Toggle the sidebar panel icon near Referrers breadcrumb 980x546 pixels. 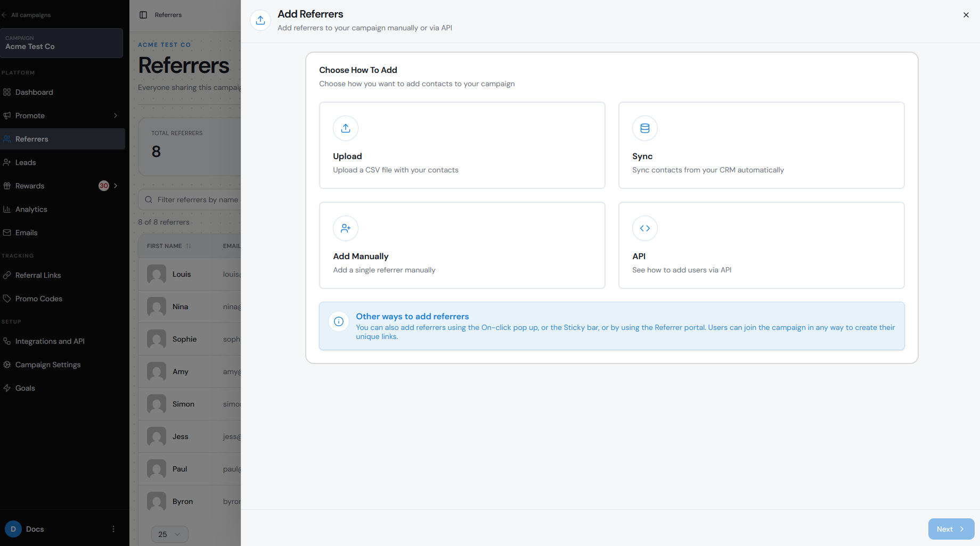coord(143,15)
